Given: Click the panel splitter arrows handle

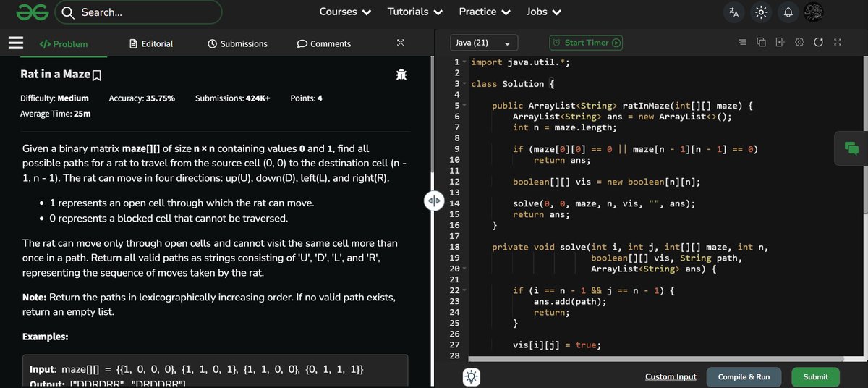Looking at the screenshot, I should coord(433,201).
